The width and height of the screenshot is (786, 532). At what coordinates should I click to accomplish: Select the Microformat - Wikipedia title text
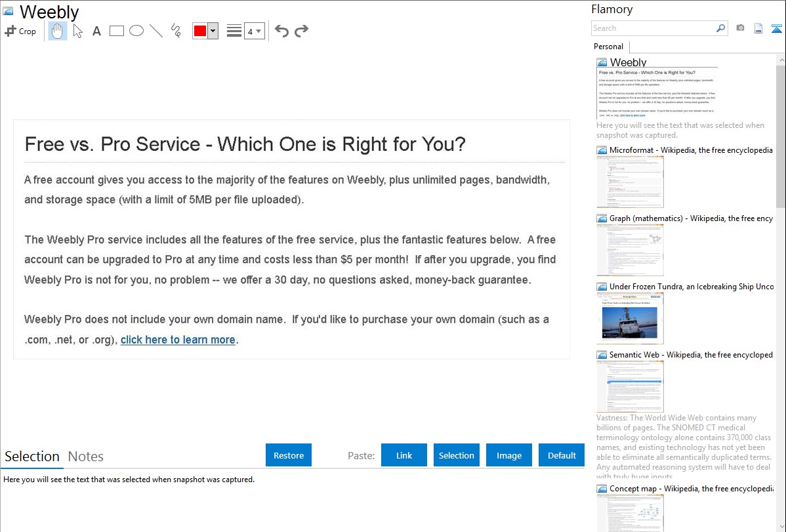pyautogui.click(x=691, y=150)
